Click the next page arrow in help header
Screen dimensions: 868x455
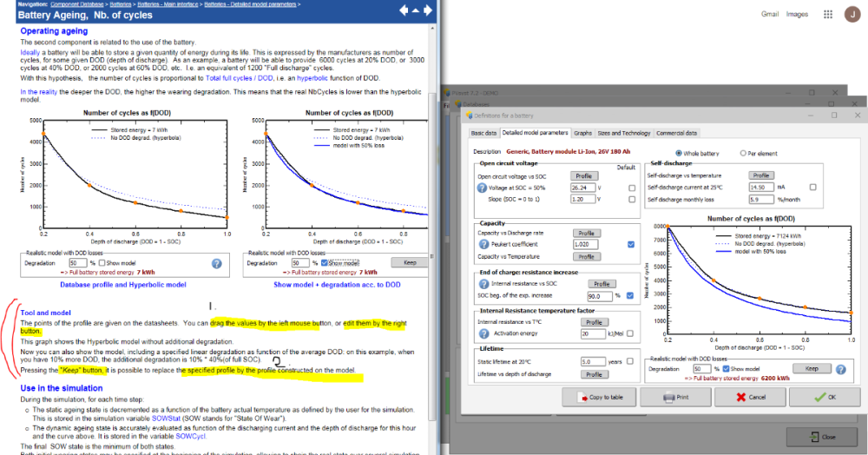(x=427, y=10)
